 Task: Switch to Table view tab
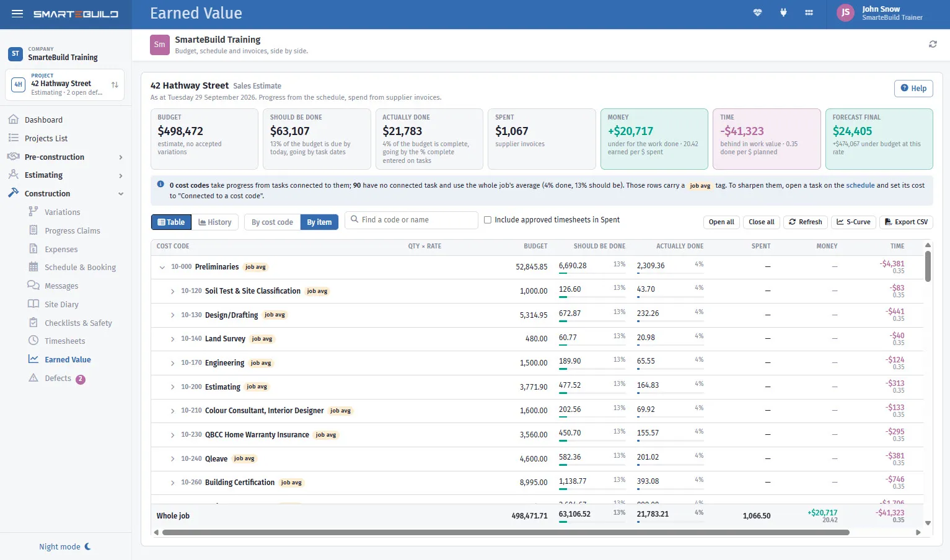(171, 222)
